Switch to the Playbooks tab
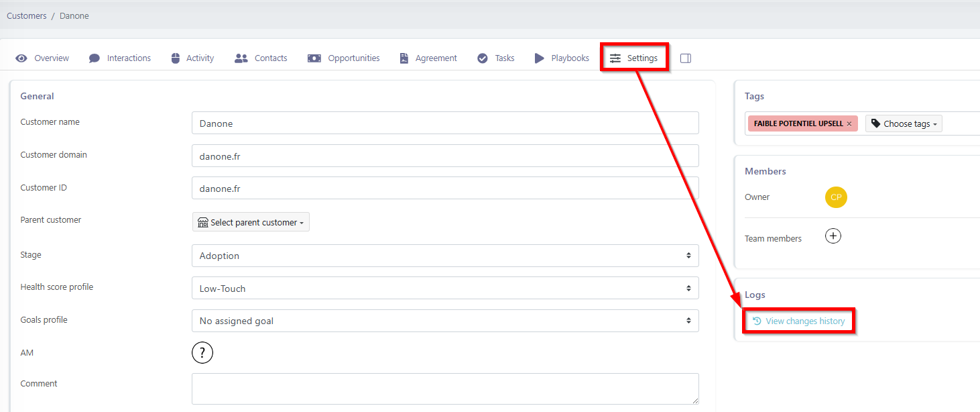The height and width of the screenshot is (412, 980). coord(562,58)
